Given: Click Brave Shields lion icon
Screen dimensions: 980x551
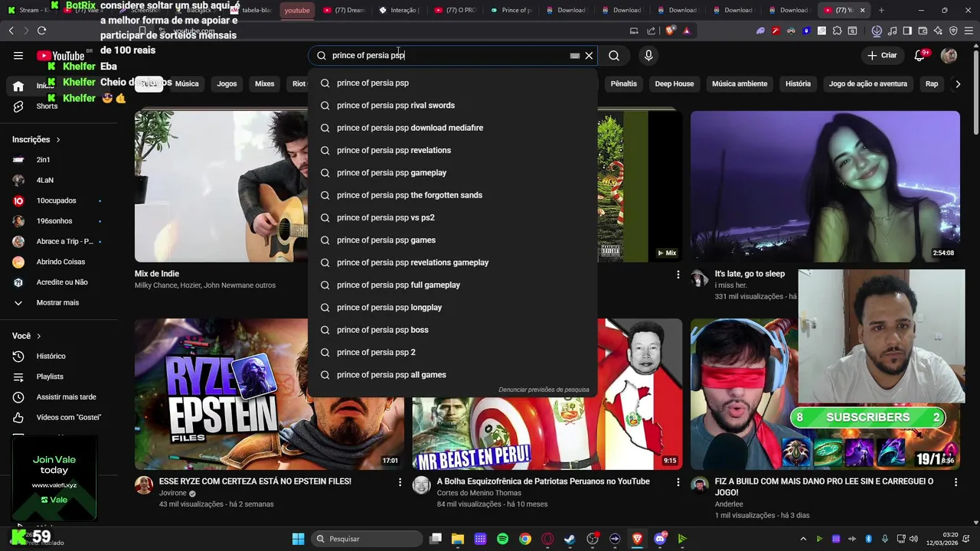Looking at the screenshot, I should (x=671, y=31).
